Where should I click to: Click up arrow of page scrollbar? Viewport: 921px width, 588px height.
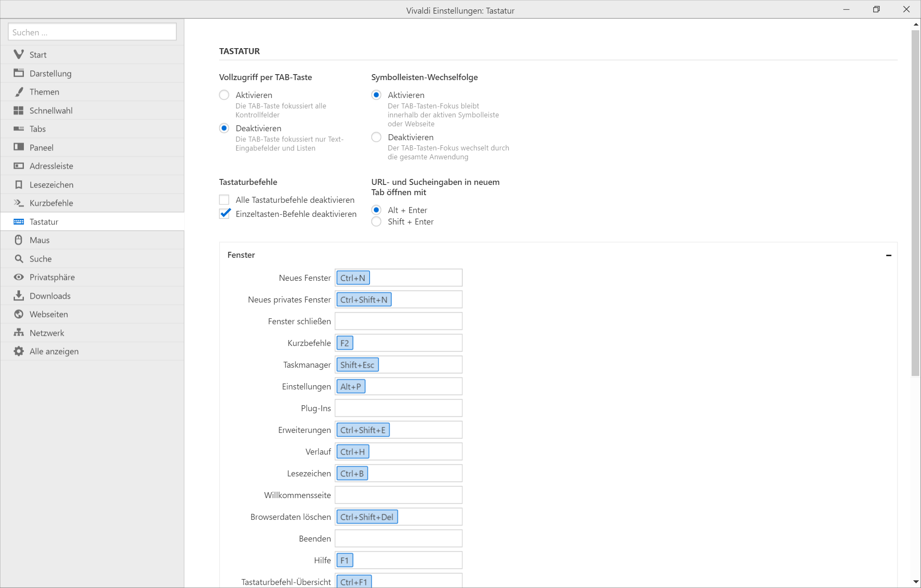915,25
